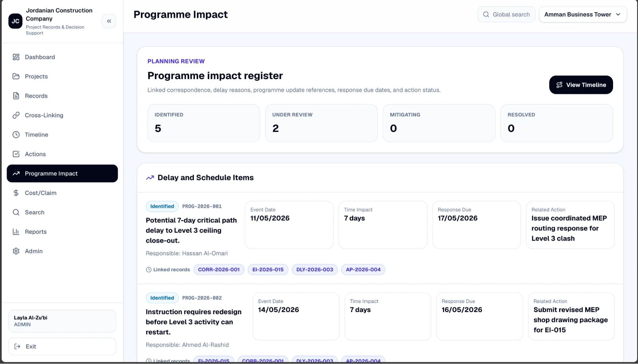Click the Projects folder icon
Image resolution: width=638 pixels, height=364 pixels.
(x=16, y=76)
